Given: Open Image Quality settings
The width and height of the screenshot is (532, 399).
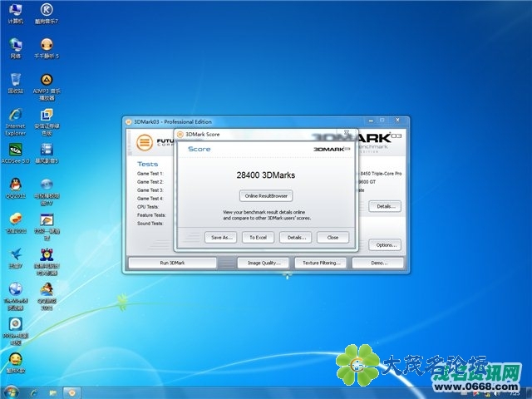Looking at the screenshot, I should point(264,263).
